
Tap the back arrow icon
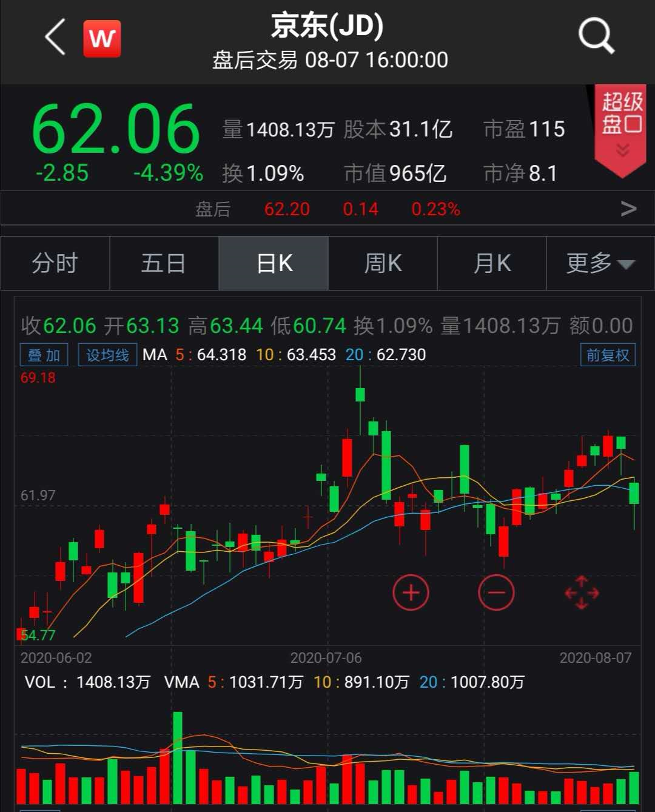[55, 38]
